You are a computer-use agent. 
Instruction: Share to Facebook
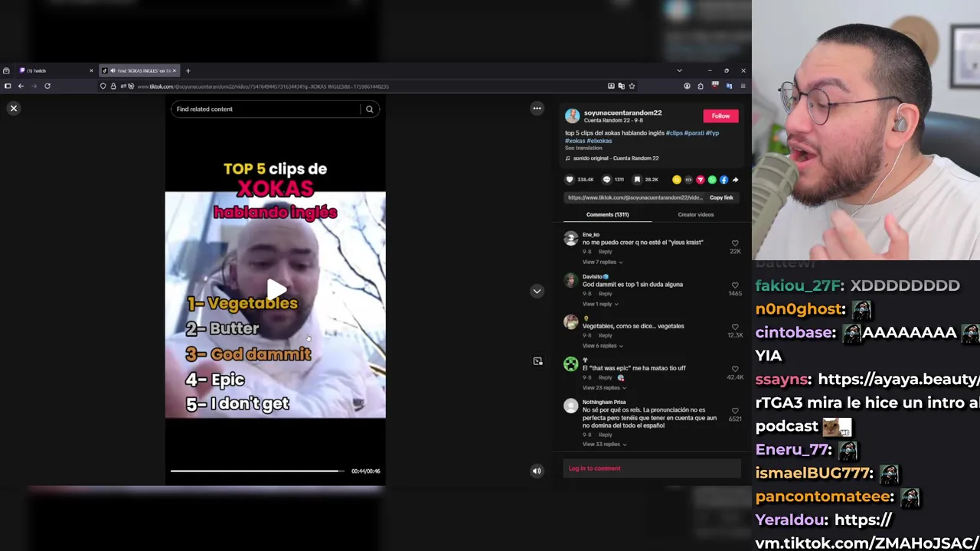pos(724,180)
